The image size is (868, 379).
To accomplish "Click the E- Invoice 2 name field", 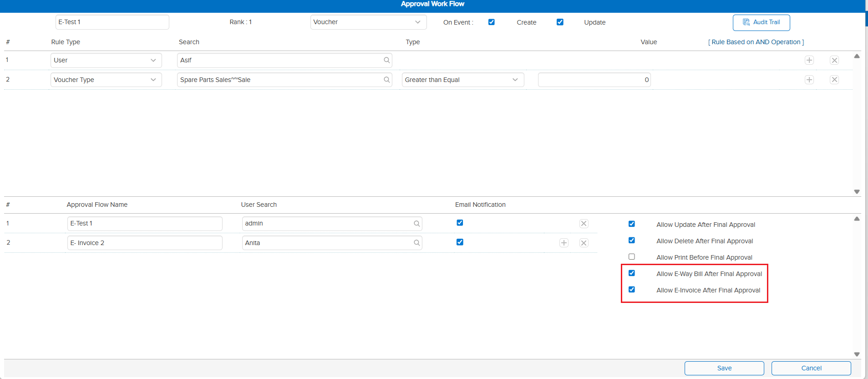I will click(145, 243).
